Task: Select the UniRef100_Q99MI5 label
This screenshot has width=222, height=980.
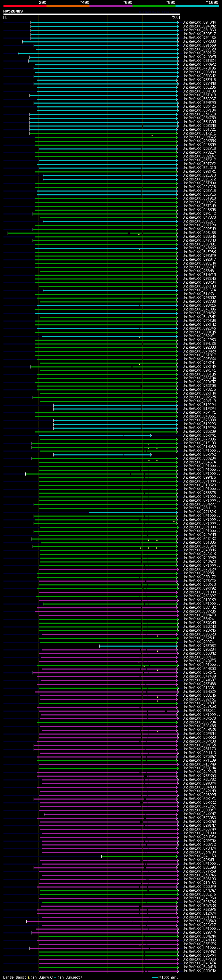Action: [x=199, y=477]
